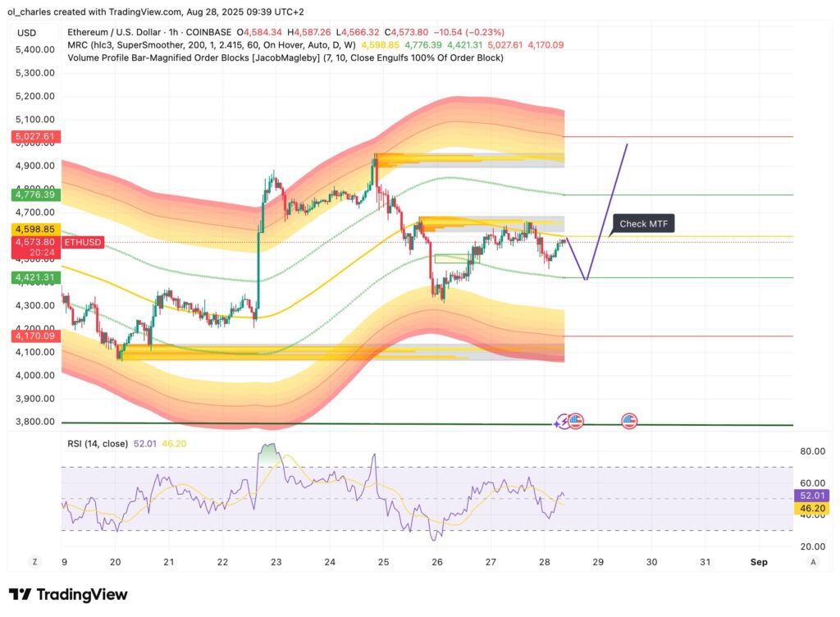Image resolution: width=840 pixels, height=617 pixels.
Task: Select the purple sparkle AI insights icon
Action: point(556,423)
